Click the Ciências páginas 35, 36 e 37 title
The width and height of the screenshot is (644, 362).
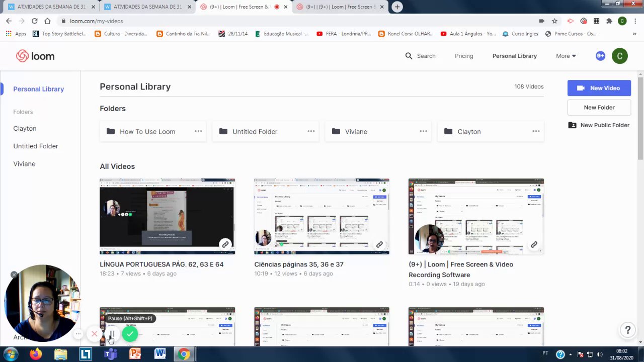(x=299, y=264)
